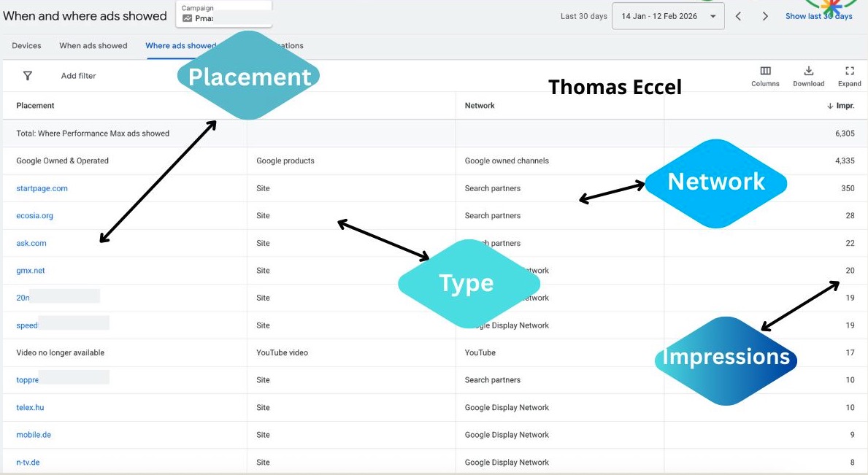
Task: Click Show last 30 days link
Action: click(818, 17)
